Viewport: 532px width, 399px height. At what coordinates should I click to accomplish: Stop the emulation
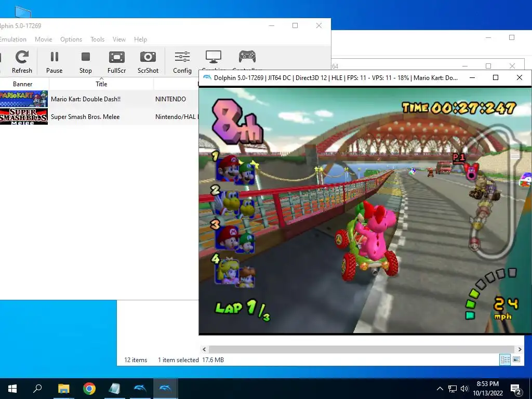click(86, 61)
